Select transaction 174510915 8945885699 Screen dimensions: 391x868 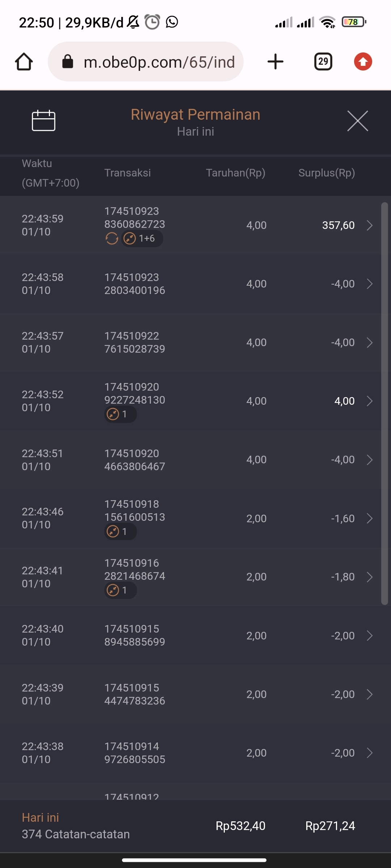(x=135, y=635)
